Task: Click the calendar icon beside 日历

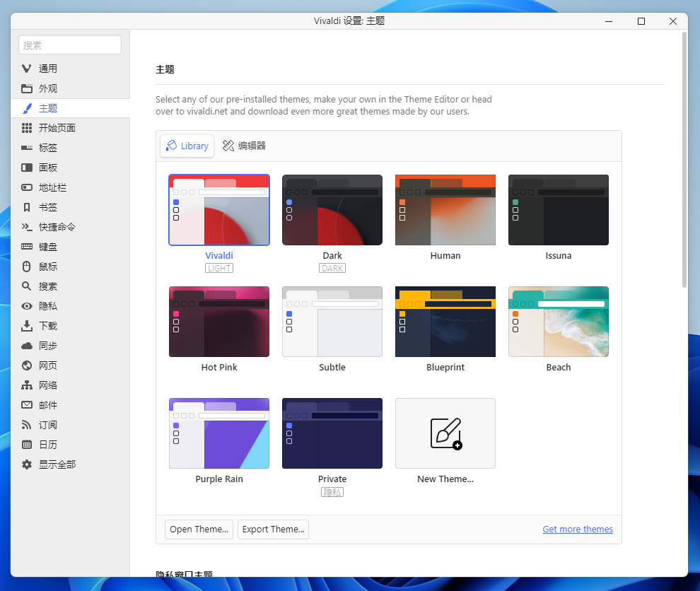Action: 27,445
